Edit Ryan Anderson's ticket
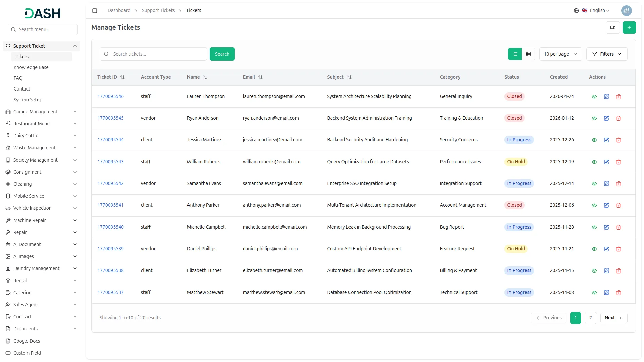 pos(606,118)
